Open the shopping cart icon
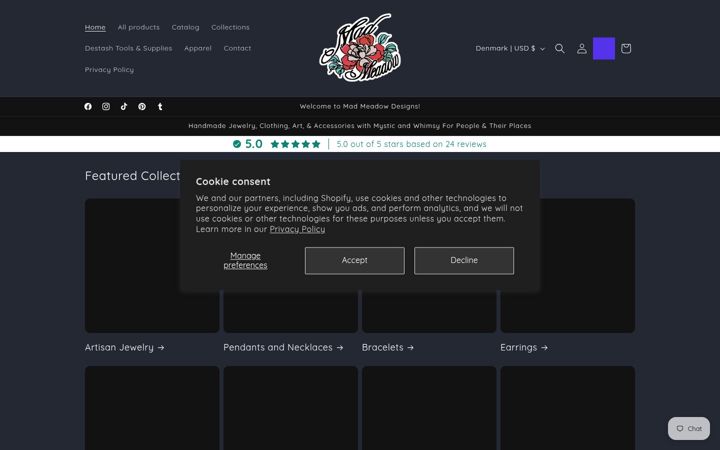The image size is (720, 450). tap(626, 48)
